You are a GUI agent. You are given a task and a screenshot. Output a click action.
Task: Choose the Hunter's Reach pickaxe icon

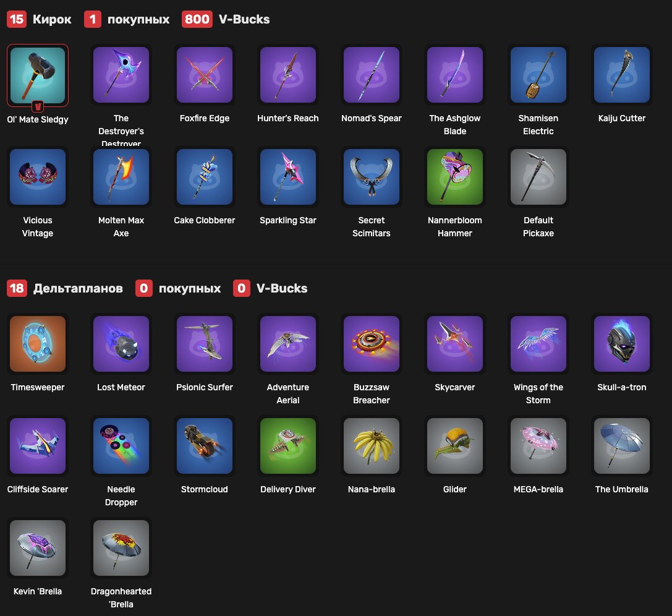(x=288, y=75)
